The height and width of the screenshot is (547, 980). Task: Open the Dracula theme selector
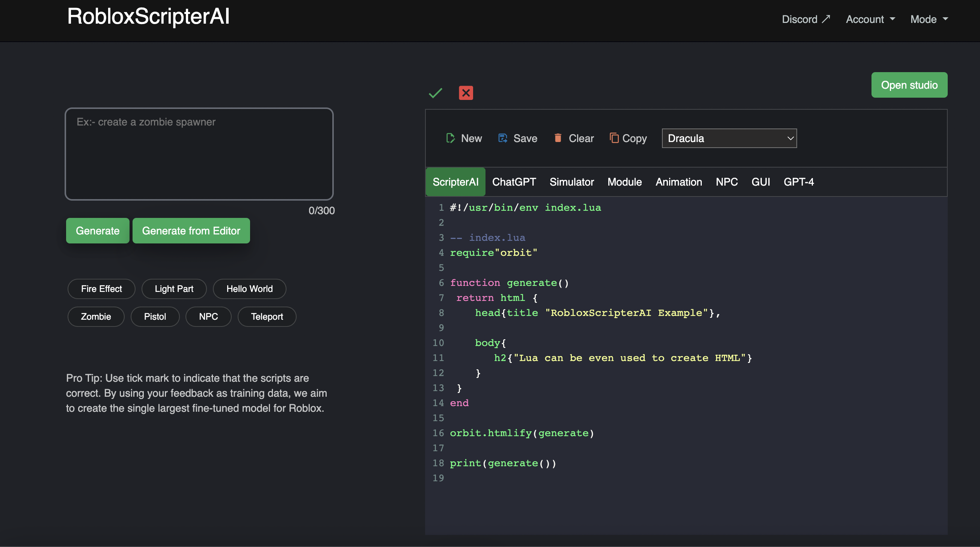point(728,138)
